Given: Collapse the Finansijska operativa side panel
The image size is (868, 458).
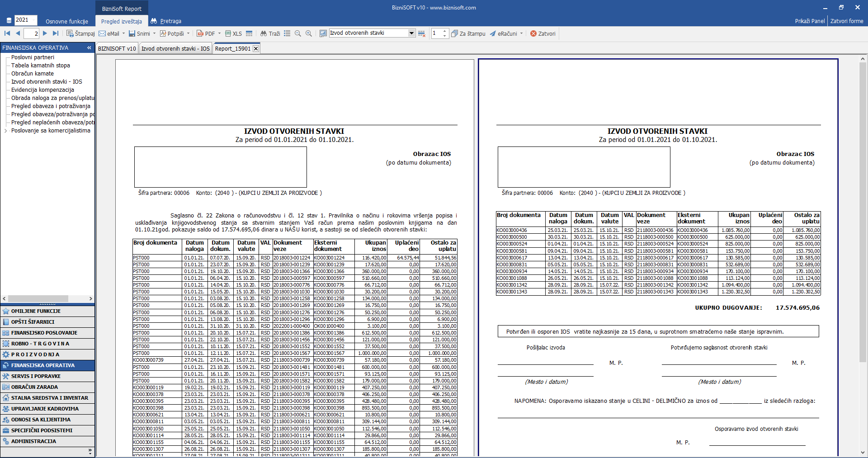Looking at the screenshot, I should tap(89, 47).
